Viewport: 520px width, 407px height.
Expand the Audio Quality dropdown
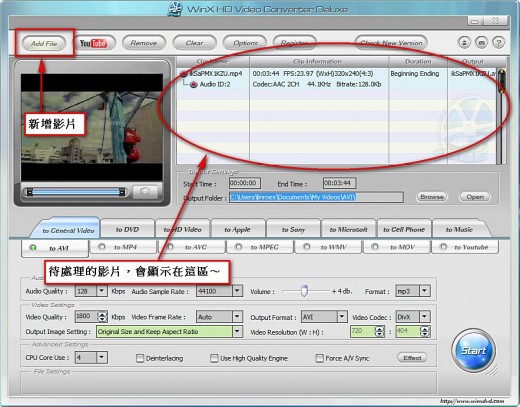point(102,291)
